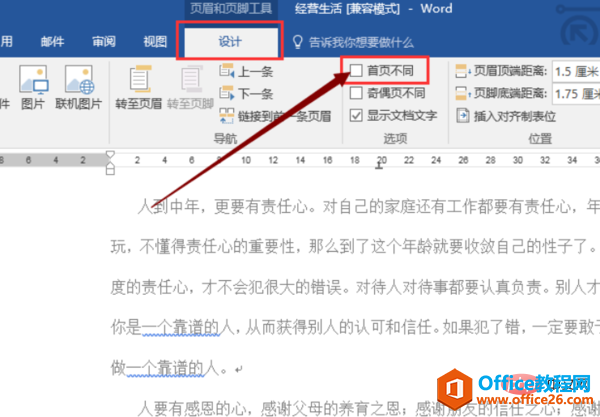Switch to the 审阅 tab
This screenshot has height=417, width=600.
104,41
